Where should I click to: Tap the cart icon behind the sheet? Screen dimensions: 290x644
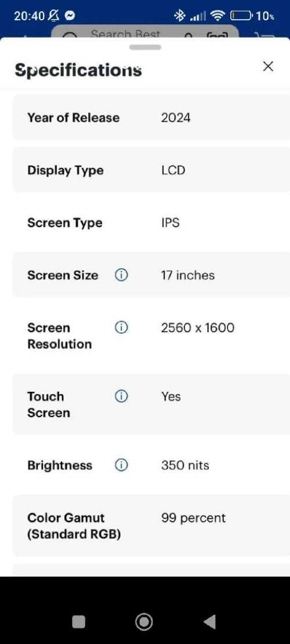[264, 36]
